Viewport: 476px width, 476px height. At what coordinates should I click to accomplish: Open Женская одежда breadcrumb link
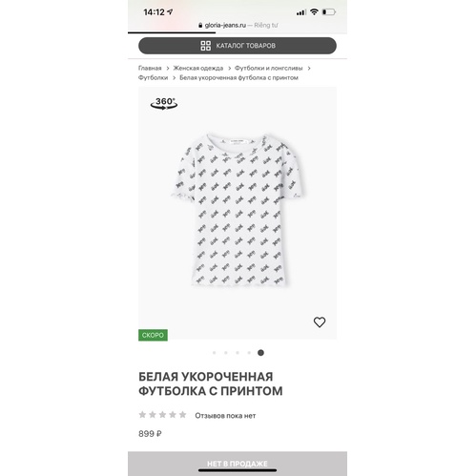coord(198,68)
